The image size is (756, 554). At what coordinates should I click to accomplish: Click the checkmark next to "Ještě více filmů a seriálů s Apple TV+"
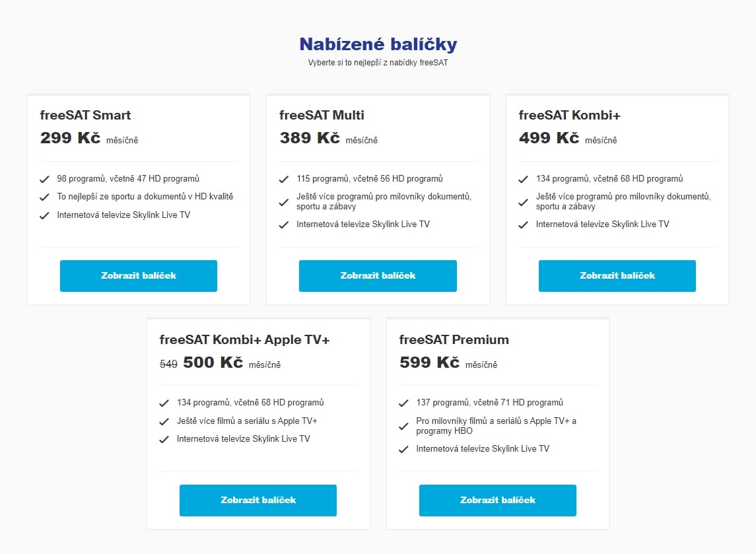(x=164, y=420)
